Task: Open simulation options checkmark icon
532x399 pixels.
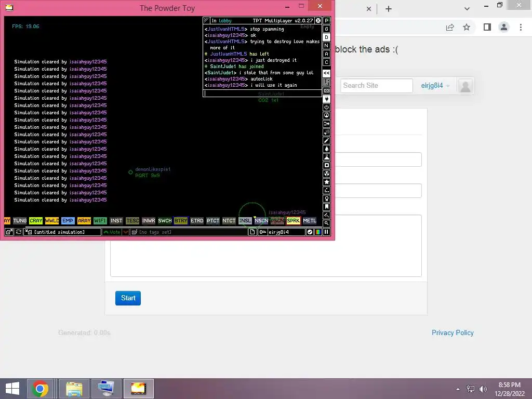Action: [310, 232]
